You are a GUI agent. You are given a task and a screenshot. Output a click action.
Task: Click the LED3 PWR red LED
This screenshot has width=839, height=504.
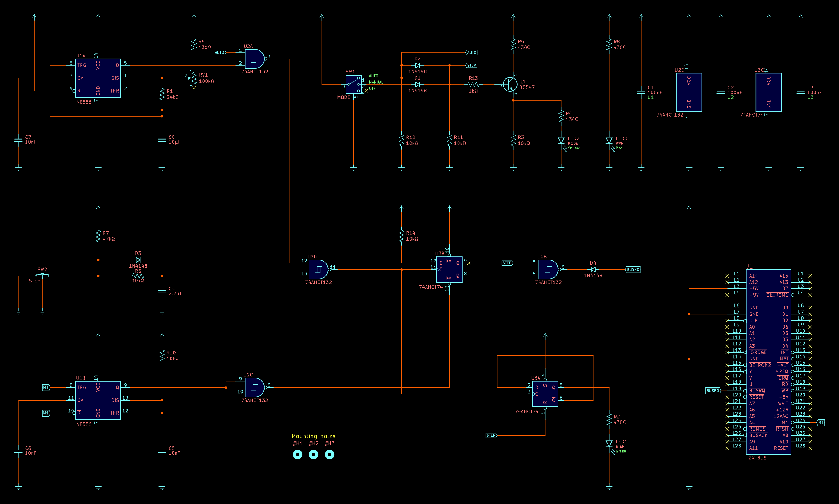[609, 141]
